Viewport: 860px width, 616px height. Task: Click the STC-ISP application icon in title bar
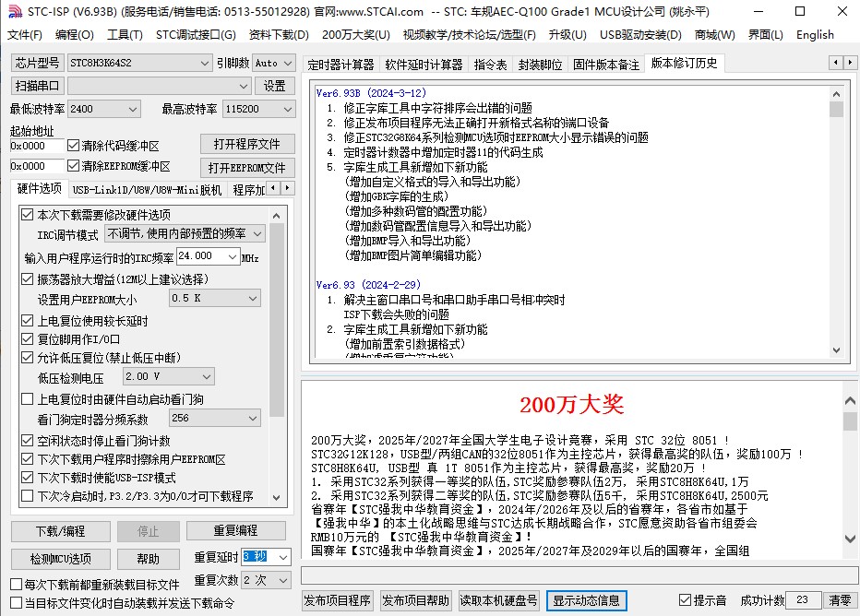(15, 11)
